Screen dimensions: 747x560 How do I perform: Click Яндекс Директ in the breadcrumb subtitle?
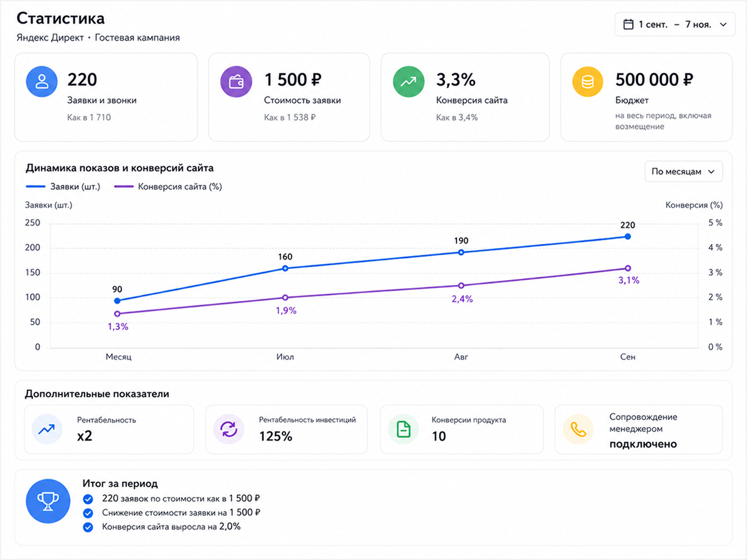[50, 38]
